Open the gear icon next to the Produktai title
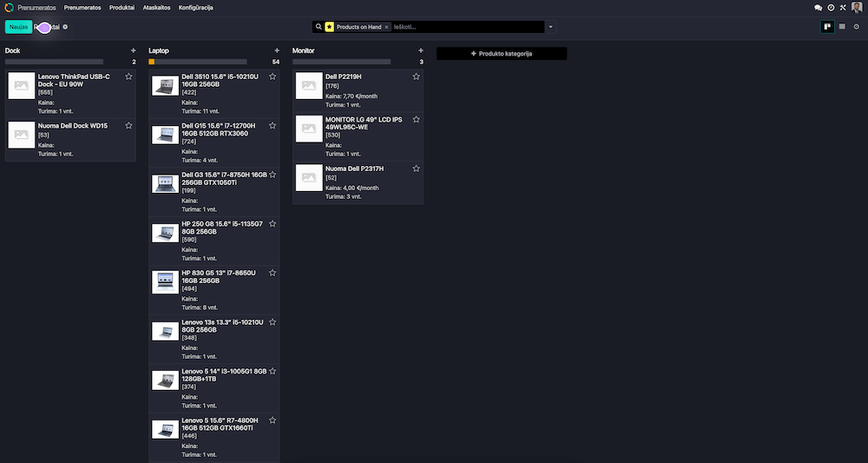Image resolution: width=868 pixels, height=463 pixels. tap(65, 27)
